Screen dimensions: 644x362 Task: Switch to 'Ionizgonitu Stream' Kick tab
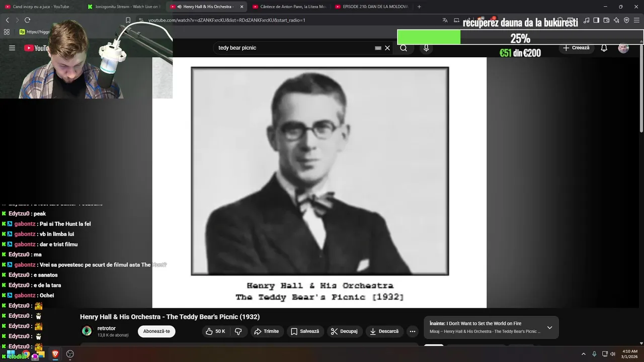pos(124,7)
